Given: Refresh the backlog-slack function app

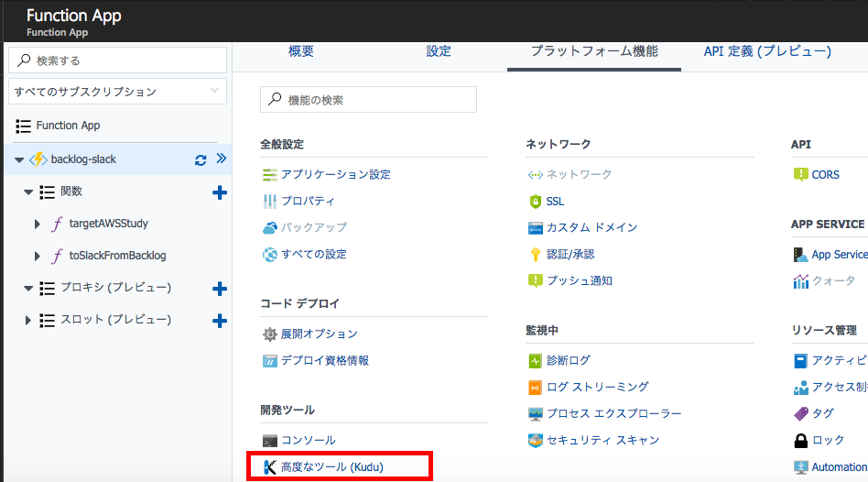Looking at the screenshot, I should [201, 160].
